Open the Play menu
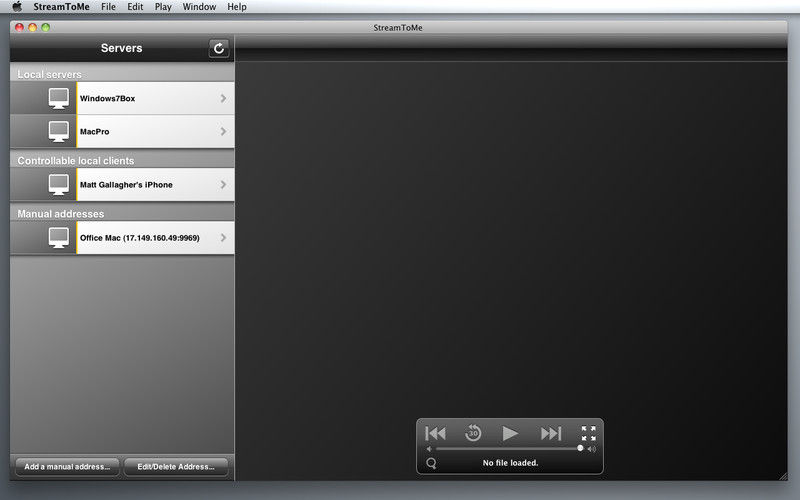Viewport: 800px width, 500px height. point(163,7)
